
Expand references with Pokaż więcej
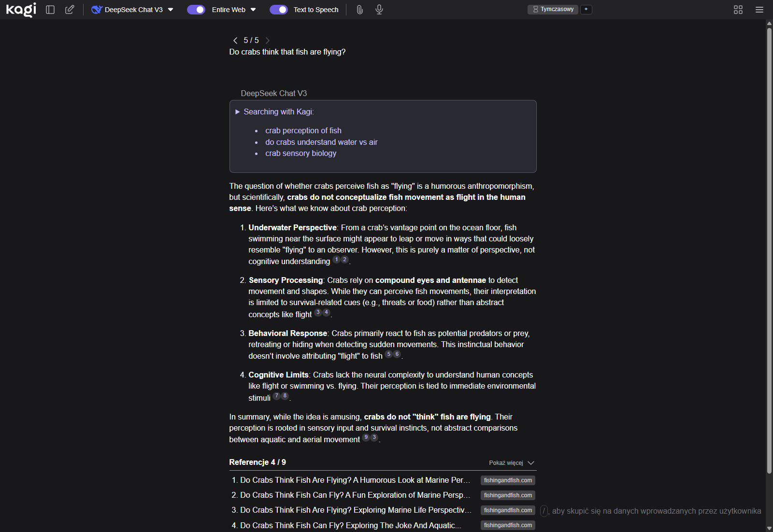[x=511, y=463]
